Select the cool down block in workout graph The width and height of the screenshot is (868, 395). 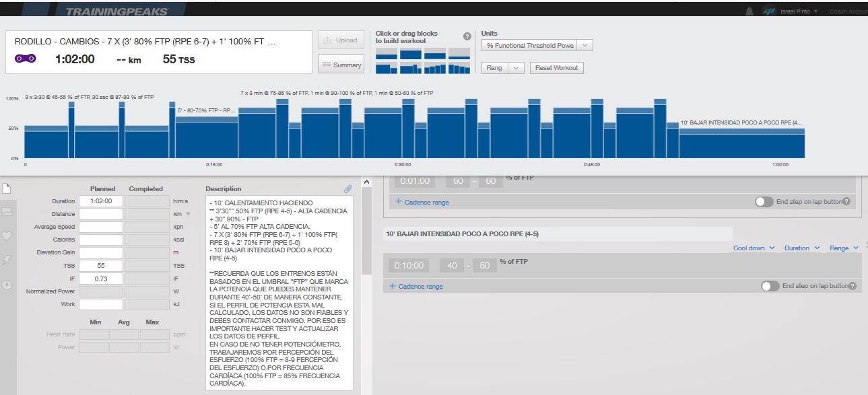point(741,143)
